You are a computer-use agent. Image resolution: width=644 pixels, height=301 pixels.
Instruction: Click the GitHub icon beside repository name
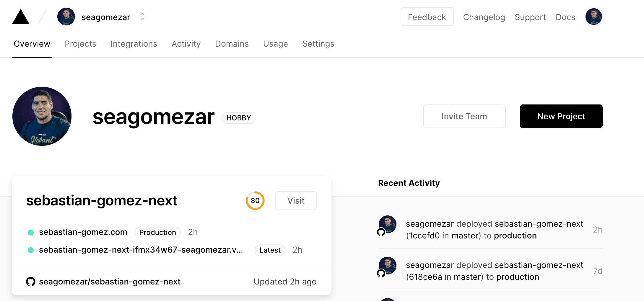pyautogui.click(x=31, y=282)
